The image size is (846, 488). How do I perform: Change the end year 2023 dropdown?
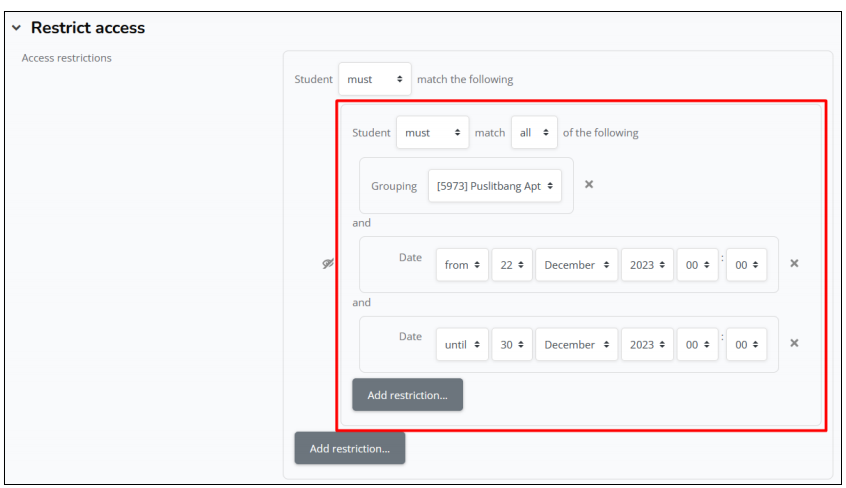[x=646, y=344]
